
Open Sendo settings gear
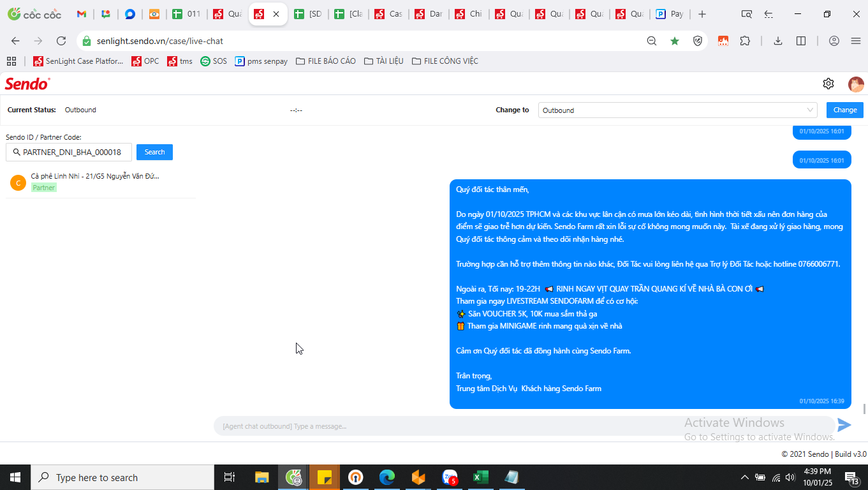point(828,84)
